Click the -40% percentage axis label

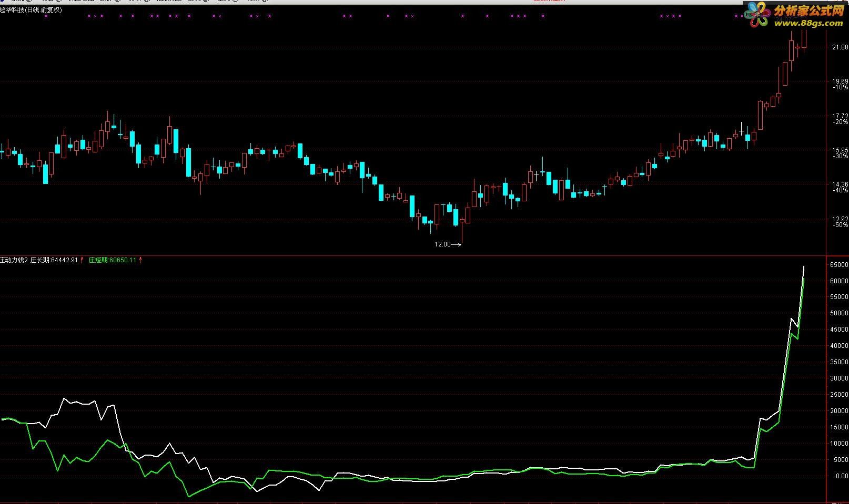click(x=841, y=191)
